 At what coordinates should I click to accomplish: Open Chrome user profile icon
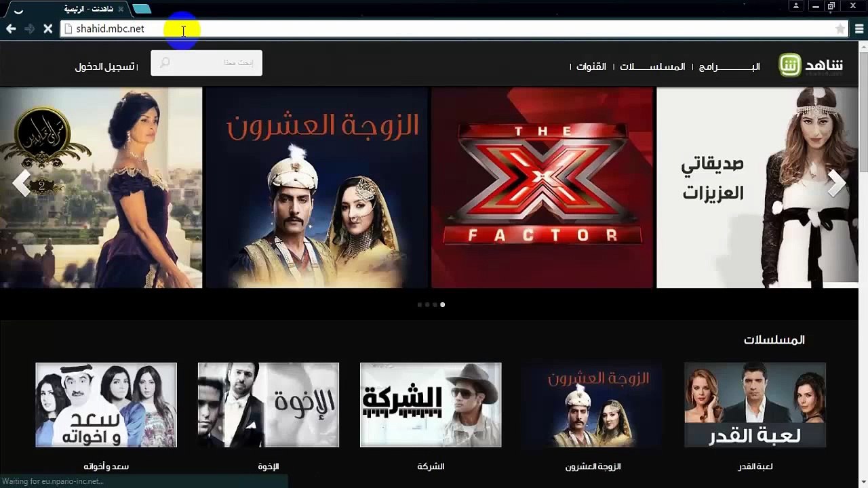[x=797, y=5]
